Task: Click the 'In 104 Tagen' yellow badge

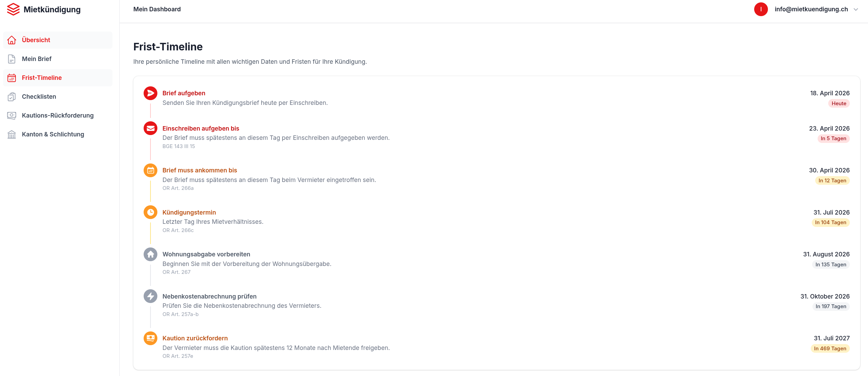Action: pyautogui.click(x=830, y=222)
